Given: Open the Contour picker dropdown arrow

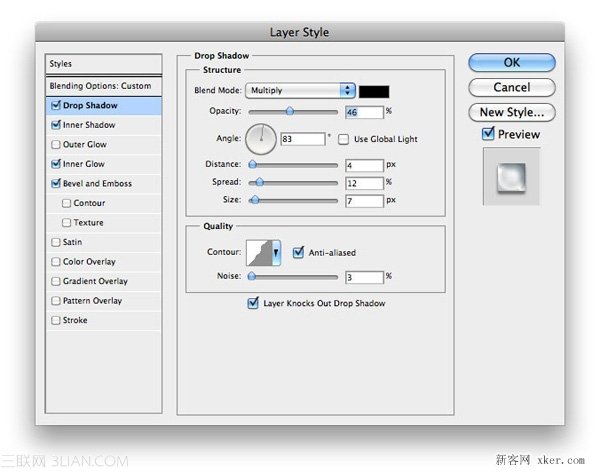Looking at the screenshot, I should (x=276, y=252).
